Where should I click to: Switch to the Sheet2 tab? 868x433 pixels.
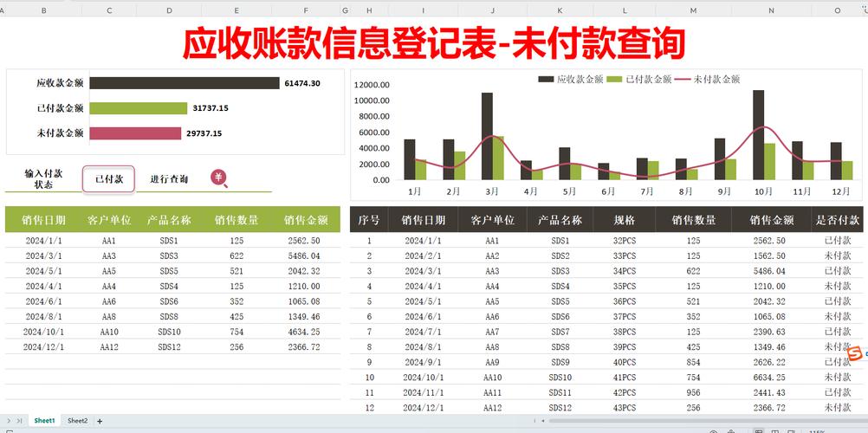[78, 421]
